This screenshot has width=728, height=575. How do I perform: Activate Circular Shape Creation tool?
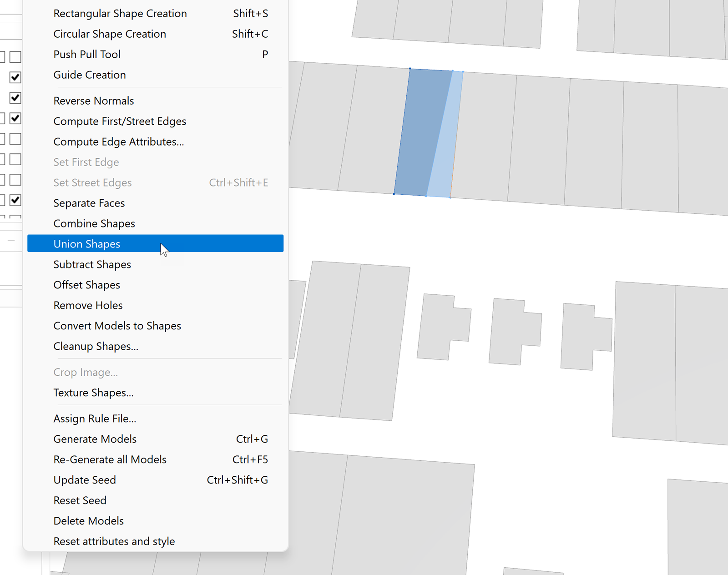pyautogui.click(x=109, y=34)
